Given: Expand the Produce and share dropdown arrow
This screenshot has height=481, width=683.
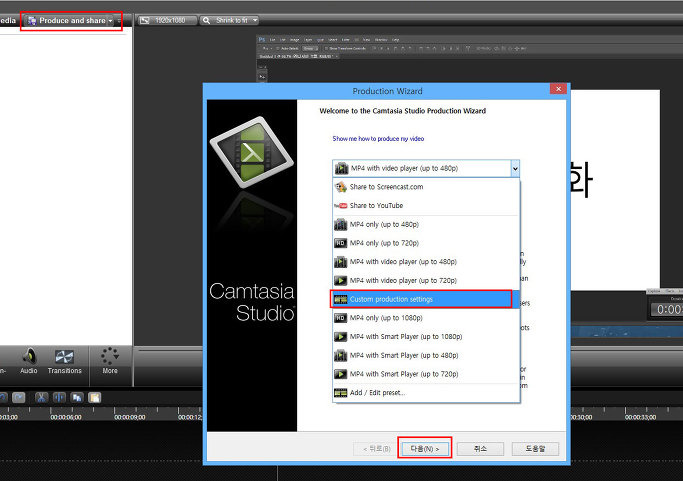Looking at the screenshot, I should click(110, 20).
